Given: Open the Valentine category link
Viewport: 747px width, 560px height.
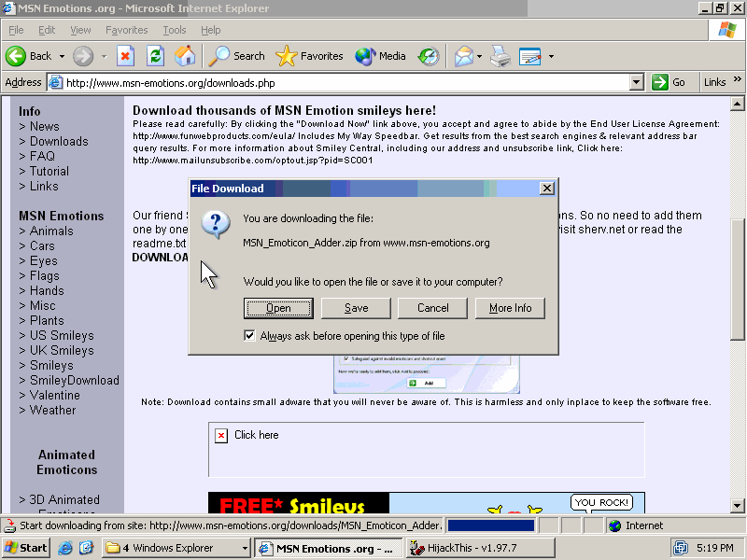Looking at the screenshot, I should pos(55,395).
